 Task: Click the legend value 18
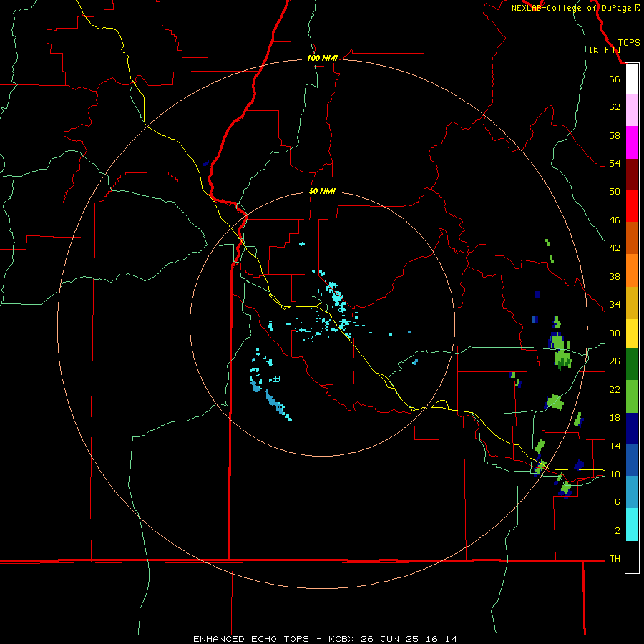point(615,418)
